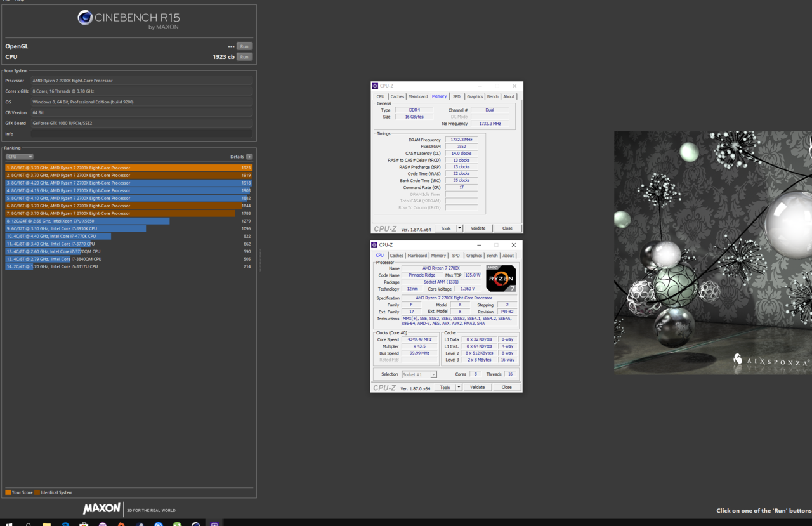Select SPD tab in upper CPU-Z window
Screen dimensions: 812x526
(457, 97)
